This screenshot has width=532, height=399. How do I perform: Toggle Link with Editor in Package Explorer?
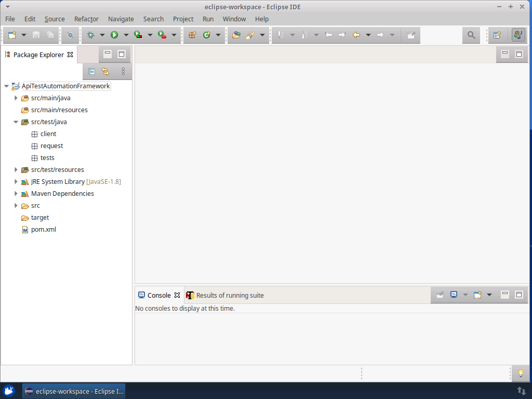click(105, 71)
